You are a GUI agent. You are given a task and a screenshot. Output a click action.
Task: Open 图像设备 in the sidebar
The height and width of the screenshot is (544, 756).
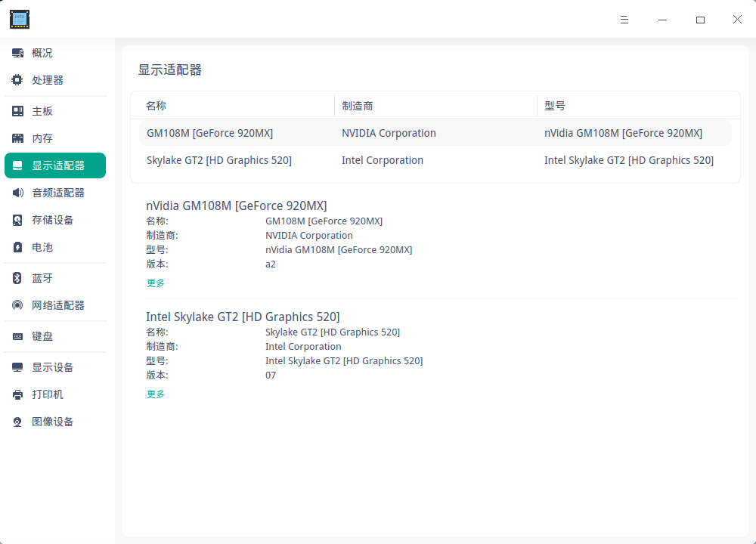click(53, 422)
